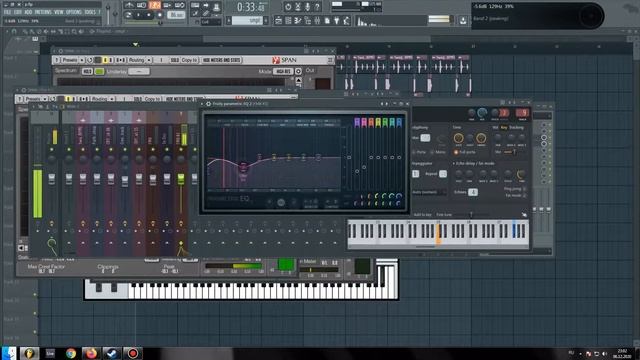Open the Underlay dropdown in SPAN
640x360 pixels.
click(x=139, y=71)
